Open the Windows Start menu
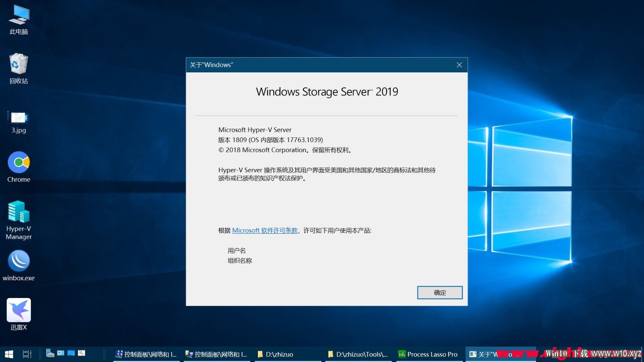The height and width of the screenshot is (362, 644). pos(9,354)
